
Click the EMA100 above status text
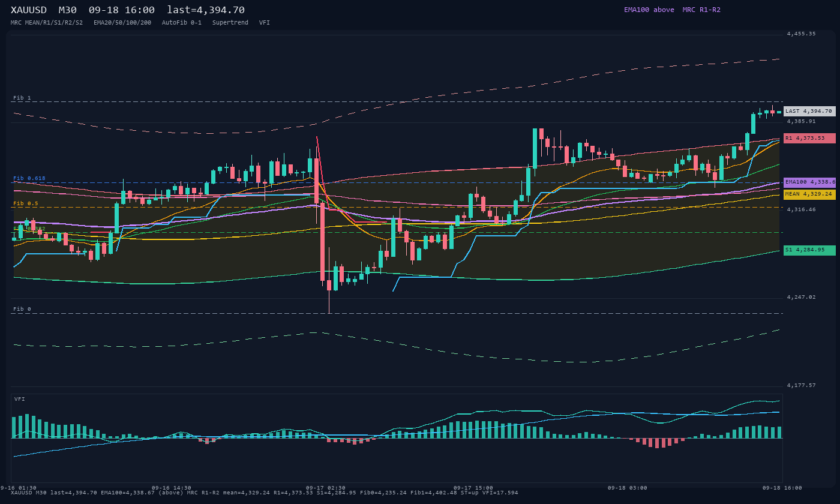(x=649, y=10)
